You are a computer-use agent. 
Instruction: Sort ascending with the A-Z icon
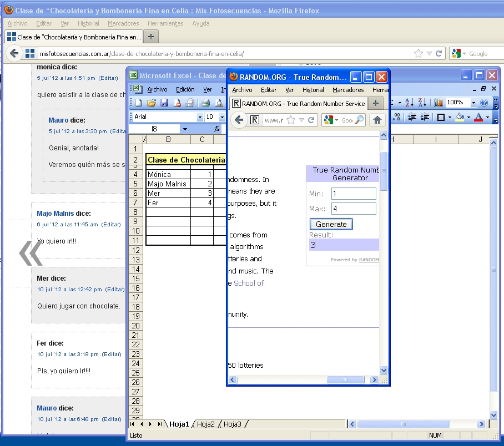pos(410,103)
